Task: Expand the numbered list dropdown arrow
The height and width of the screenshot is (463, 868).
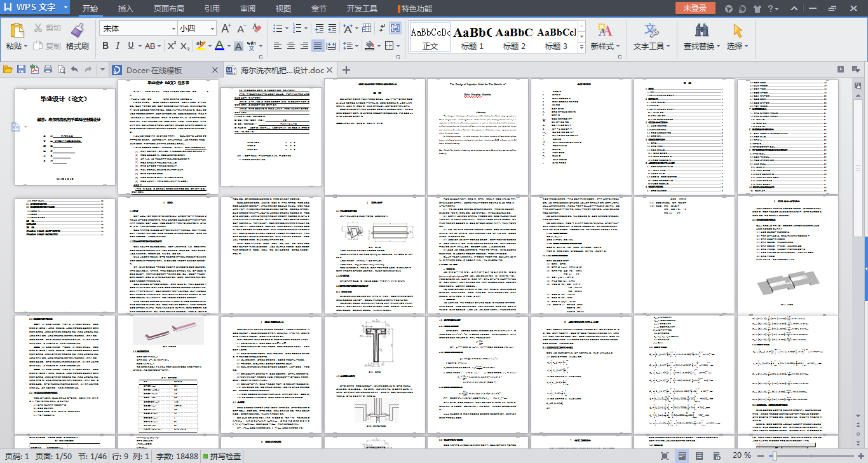Action: pos(306,29)
